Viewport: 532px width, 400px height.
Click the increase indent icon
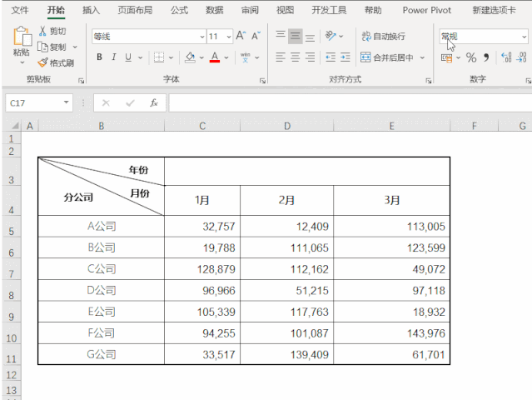point(345,57)
